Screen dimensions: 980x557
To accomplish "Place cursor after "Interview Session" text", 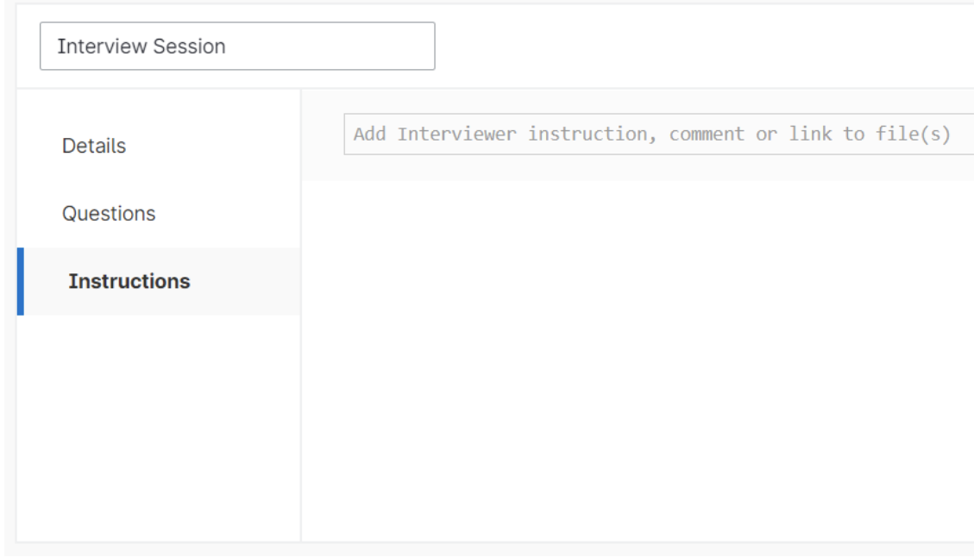I will click(x=228, y=47).
